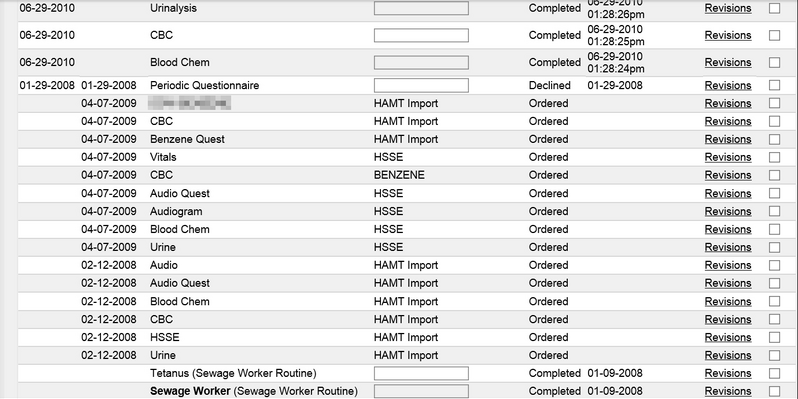Click the input field in the Urinalysis row
The height and width of the screenshot is (399, 798).
pyautogui.click(x=421, y=8)
